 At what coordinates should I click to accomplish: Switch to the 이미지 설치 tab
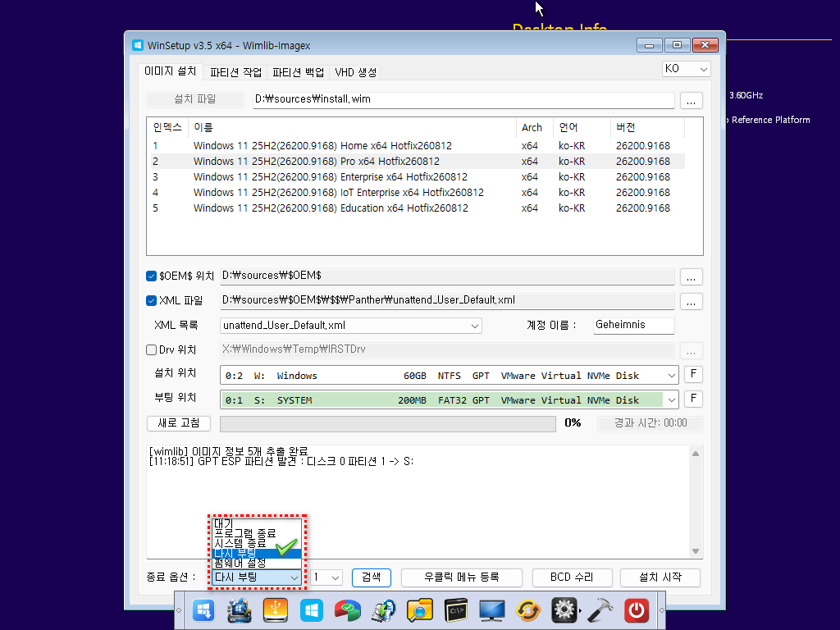171,71
